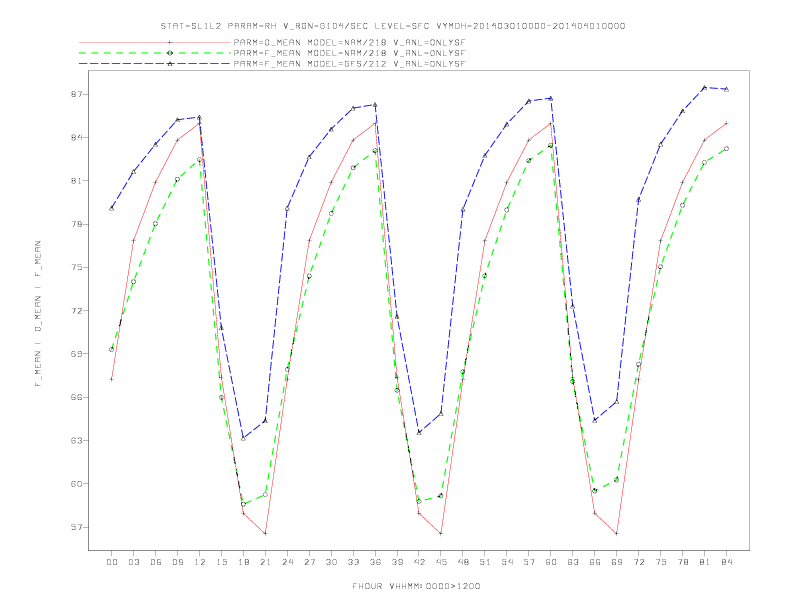Click the red plus data point at hour 00
The height and width of the screenshot is (612, 792).
112,379
